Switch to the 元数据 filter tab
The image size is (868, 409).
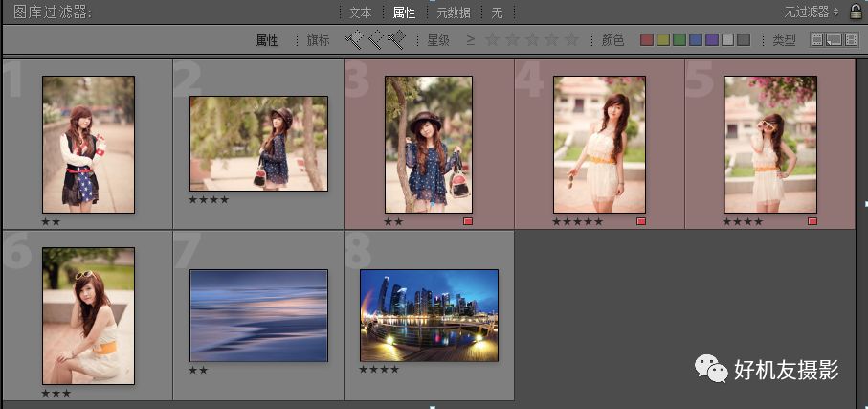[x=454, y=12]
